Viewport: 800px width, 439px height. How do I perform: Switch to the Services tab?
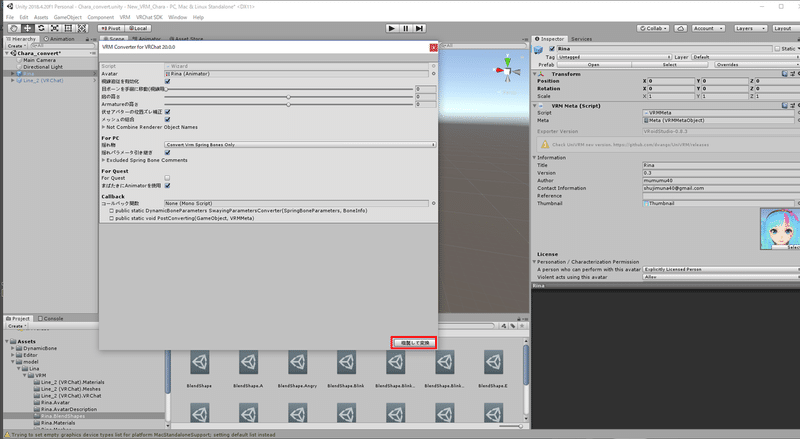(x=582, y=39)
